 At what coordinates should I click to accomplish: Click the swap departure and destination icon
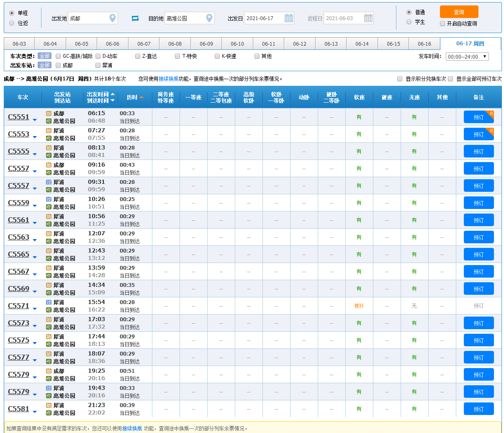point(135,18)
